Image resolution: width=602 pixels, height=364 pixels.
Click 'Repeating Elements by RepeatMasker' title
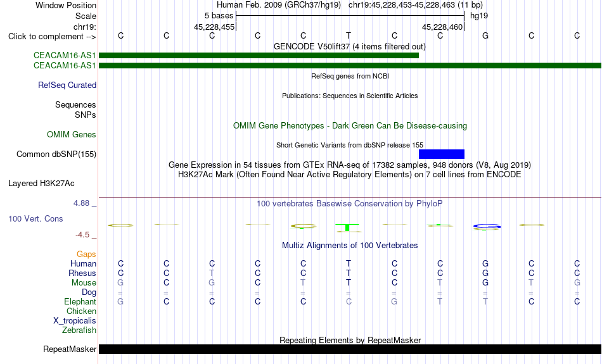click(350, 340)
